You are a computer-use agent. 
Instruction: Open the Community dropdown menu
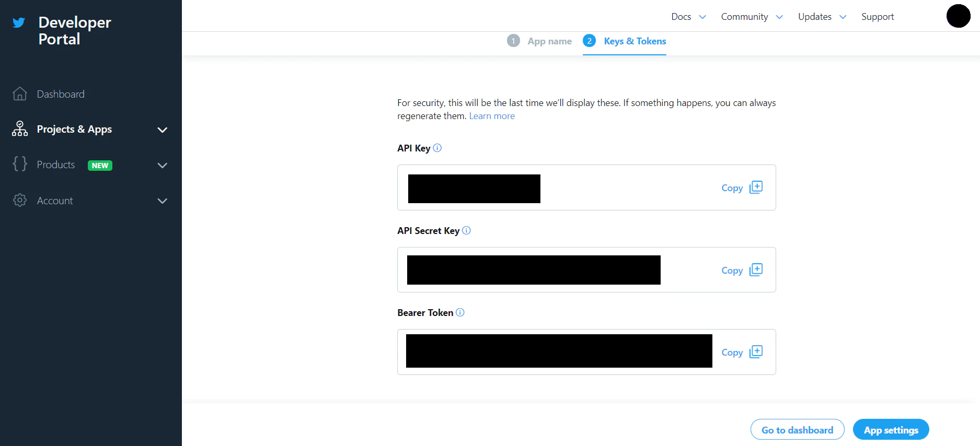752,17
